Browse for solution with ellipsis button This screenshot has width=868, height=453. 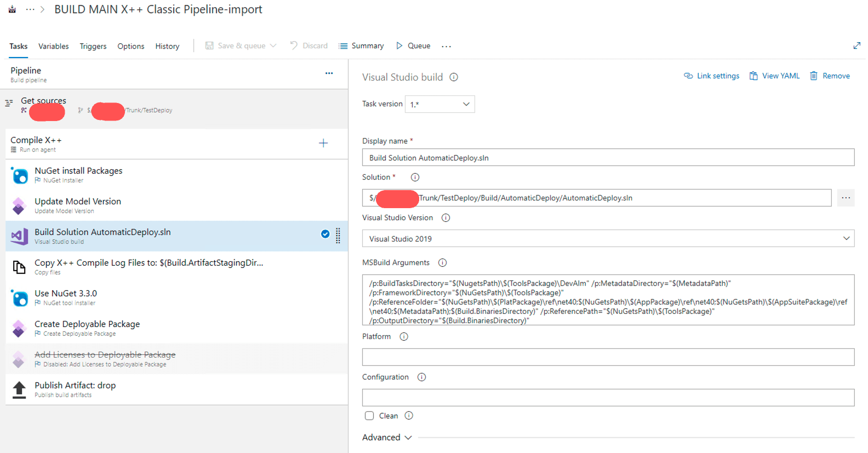tap(846, 198)
